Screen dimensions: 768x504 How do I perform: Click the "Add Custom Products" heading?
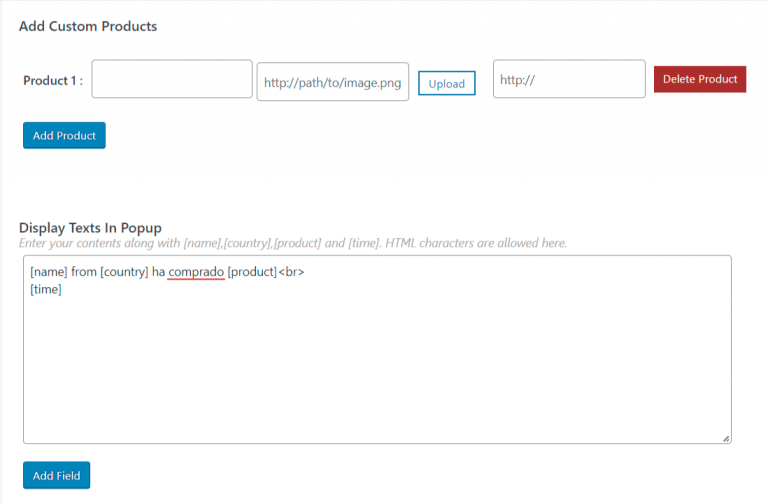click(x=88, y=26)
